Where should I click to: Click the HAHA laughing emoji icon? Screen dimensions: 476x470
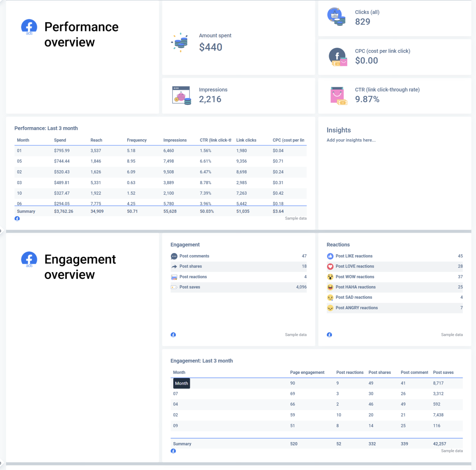330,287
